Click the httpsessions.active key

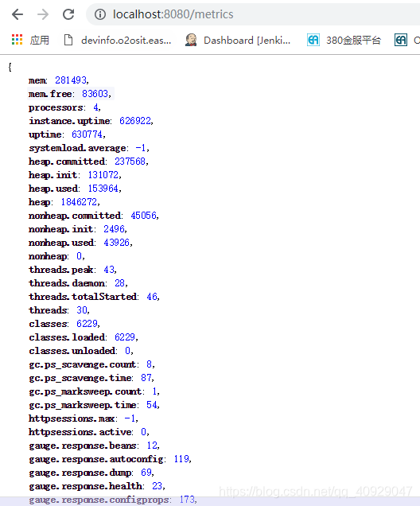[x=80, y=432]
